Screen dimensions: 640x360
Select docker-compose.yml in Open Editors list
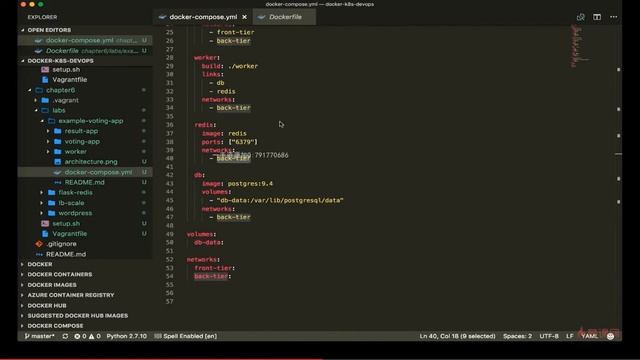pyautogui.click(x=86, y=40)
